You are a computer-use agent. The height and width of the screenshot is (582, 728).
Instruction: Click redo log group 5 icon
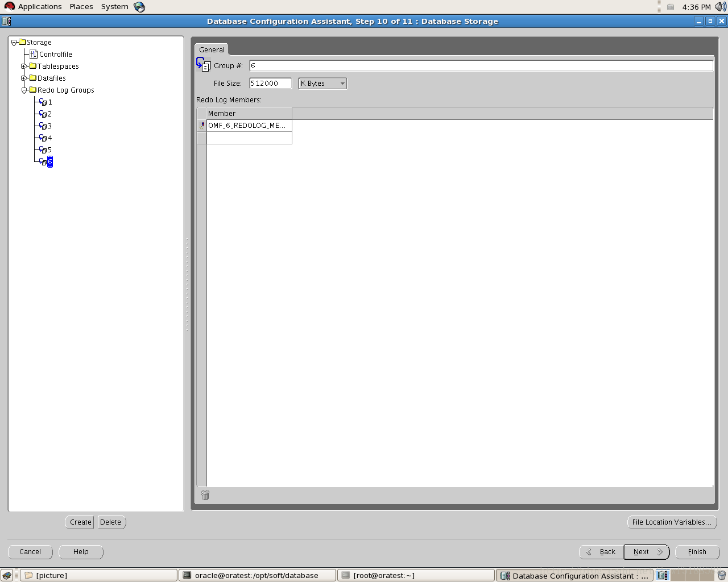pyautogui.click(x=43, y=150)
